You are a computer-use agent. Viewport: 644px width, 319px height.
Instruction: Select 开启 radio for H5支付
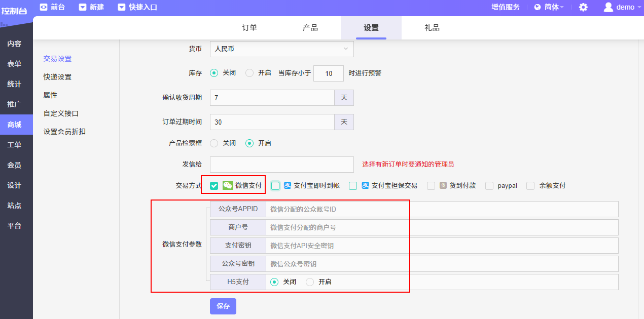coord(310,282)
